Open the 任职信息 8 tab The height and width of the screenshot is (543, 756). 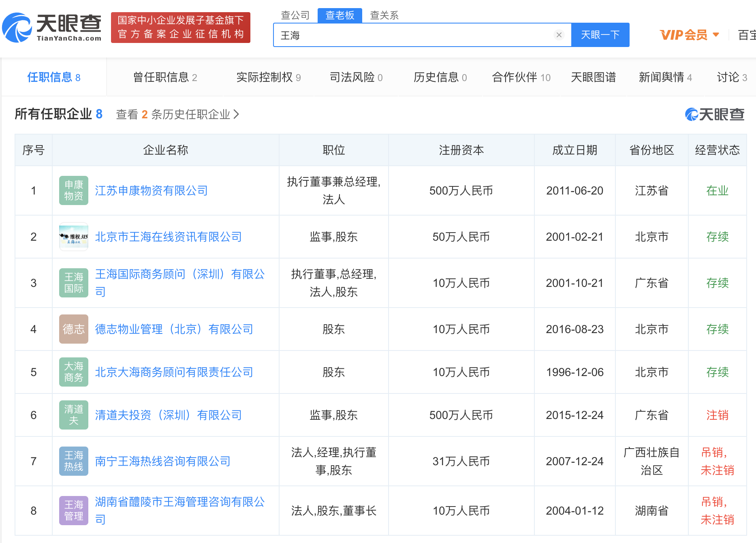coord(54,77)
